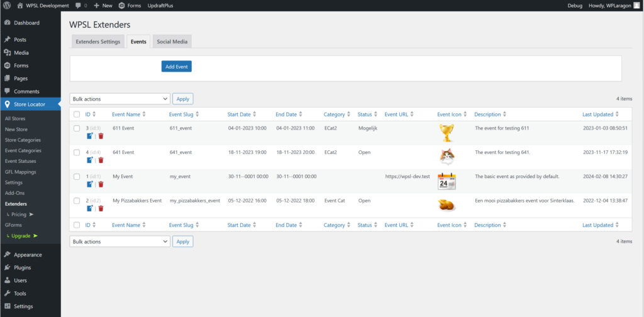Open Event Categories in the sidebar

pos(23,151)
